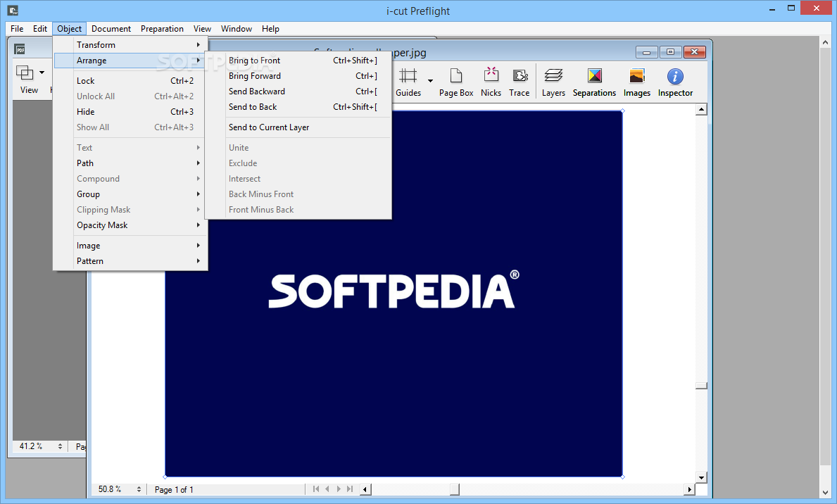Image resolution: width=837 pixels, height=504 pixels.
Task: Open the Edit menu
Action: pyautogui.click(x=40, y=29)
